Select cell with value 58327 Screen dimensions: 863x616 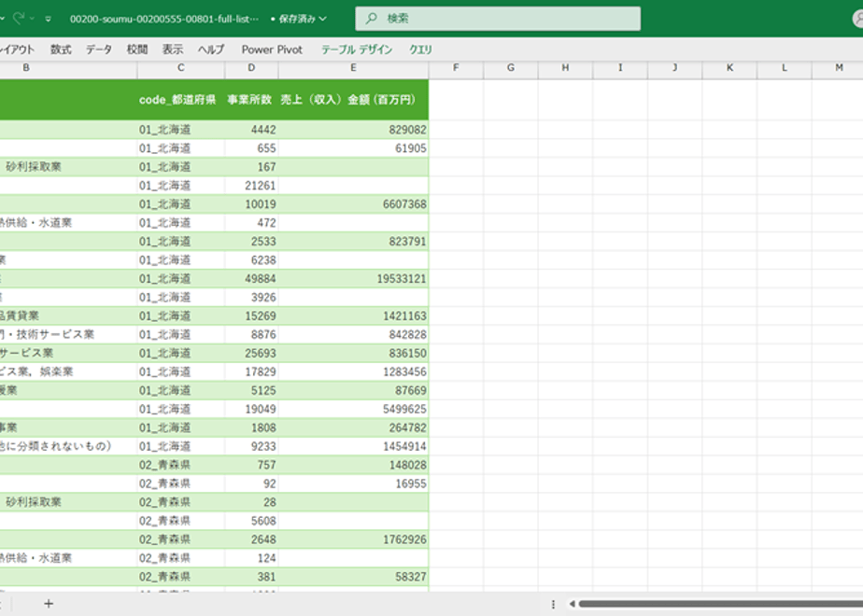[353, 577]
